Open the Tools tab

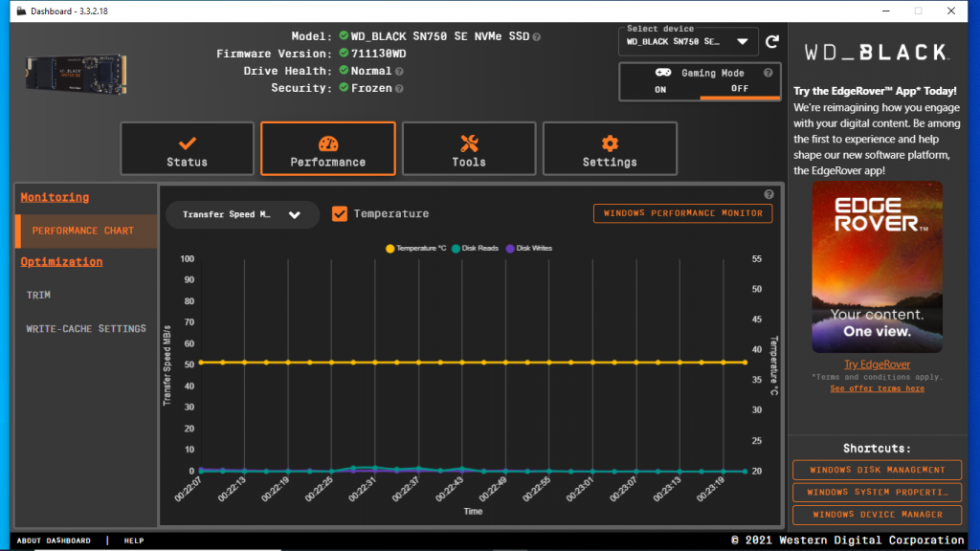click(469, 149)
